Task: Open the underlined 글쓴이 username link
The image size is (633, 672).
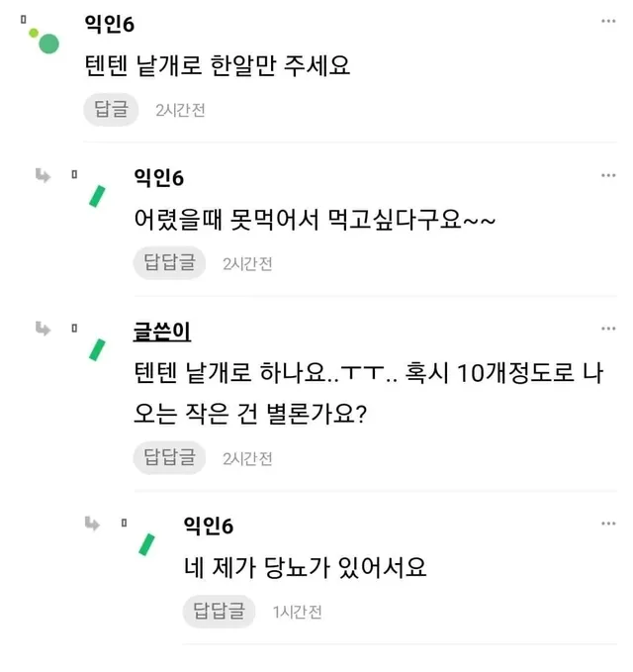Action: pyautogui.click(x=163, y=331)
